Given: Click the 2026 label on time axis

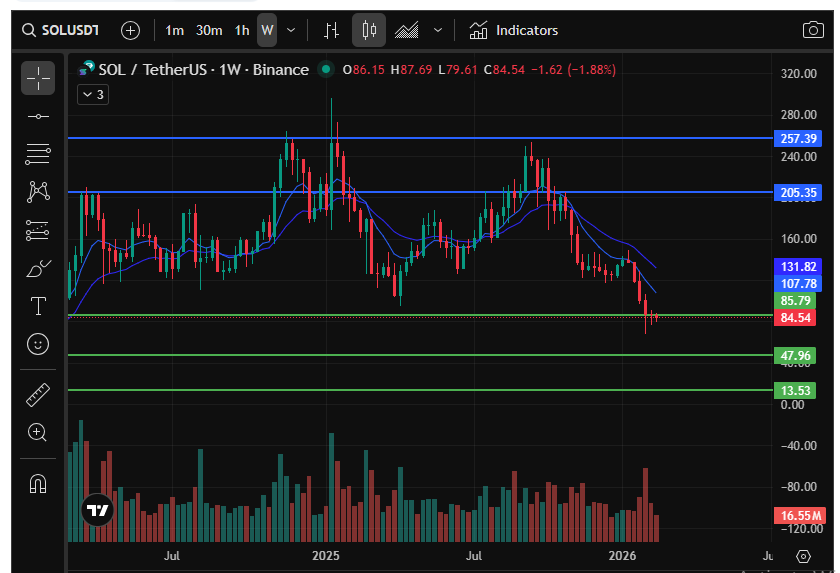Looking at the screenshot, I should click(622, 556).
